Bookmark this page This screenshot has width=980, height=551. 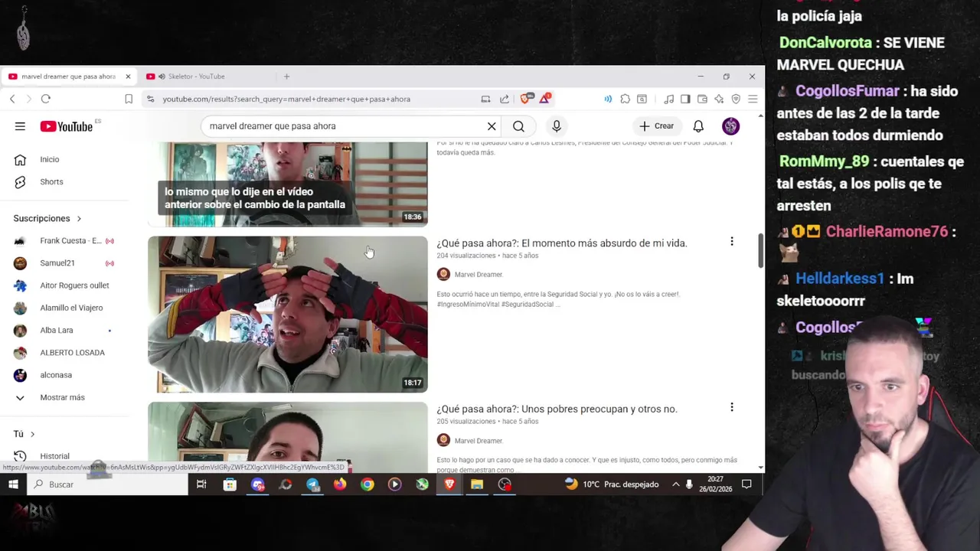[129, 99]
